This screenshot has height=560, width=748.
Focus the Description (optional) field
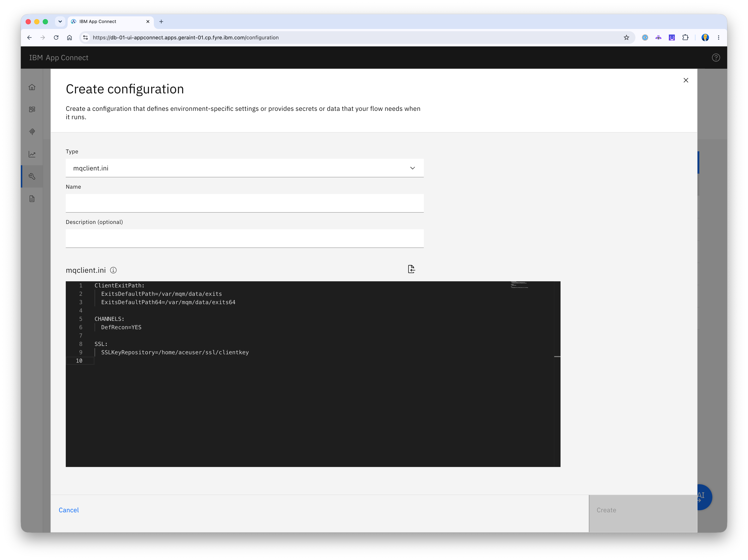point(245,239)
